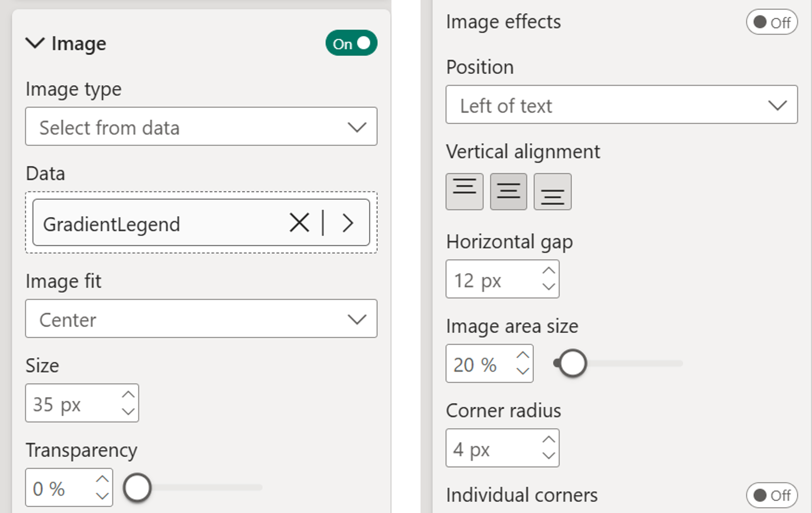Enable the Individual corners toggle
This screenshot has width=812, height=513.
click(771, 495)
